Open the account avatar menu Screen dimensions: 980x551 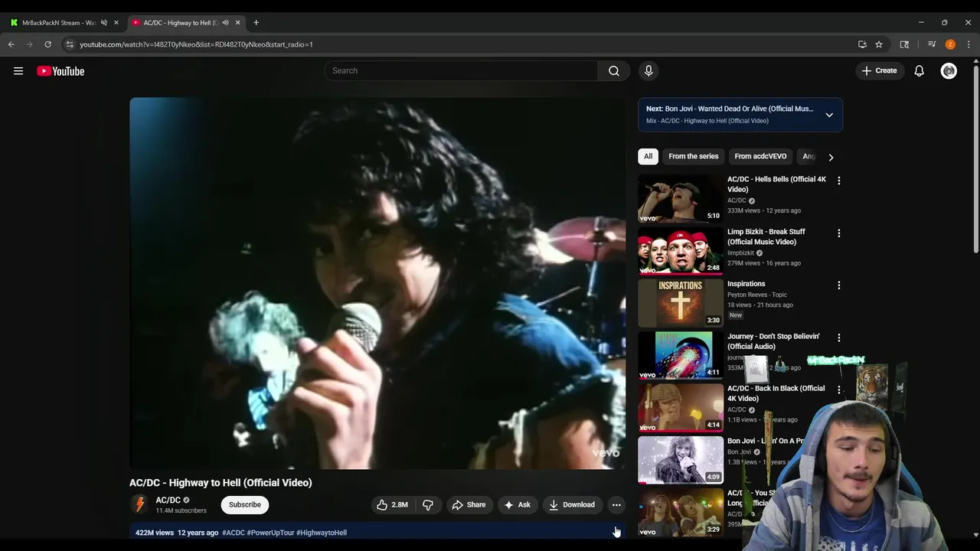[949, 70]
